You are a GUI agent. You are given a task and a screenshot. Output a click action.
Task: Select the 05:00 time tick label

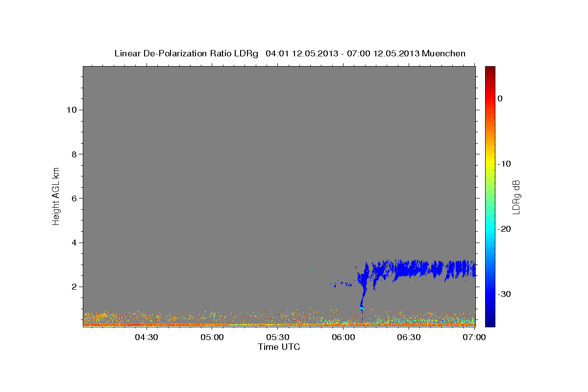tap(212, 337)
